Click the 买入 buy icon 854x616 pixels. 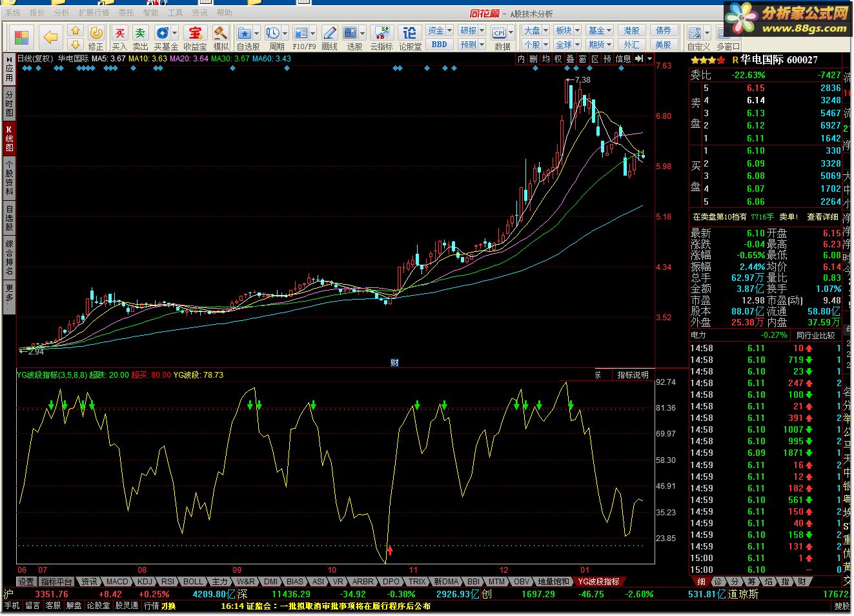coord(119,37)
